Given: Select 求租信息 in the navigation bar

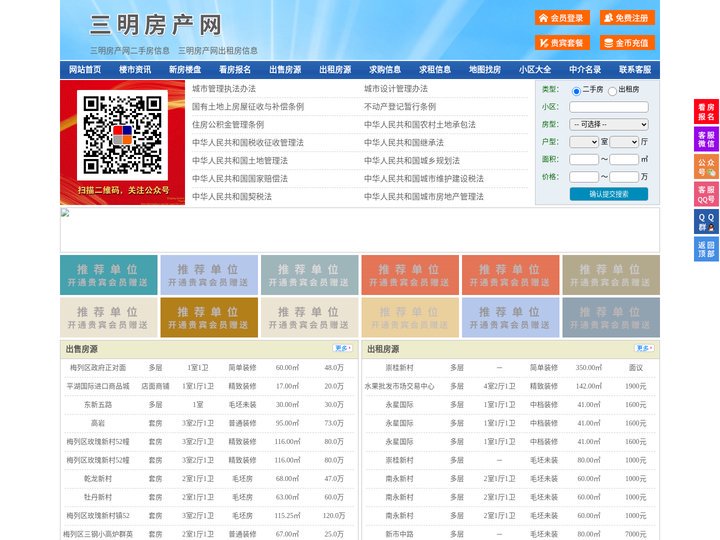Looking at the screenshot, I should 435,70.
